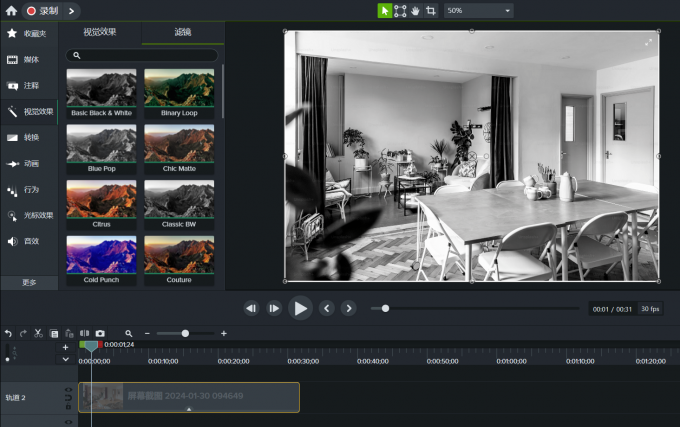Open the 视觉效果 sidebar panel
680x427 pixels.
point(29,111)
